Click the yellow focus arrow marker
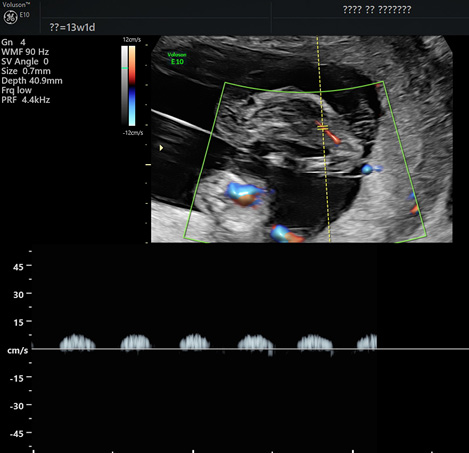This screenshot has height=453, width=469. tap(161, 148)
